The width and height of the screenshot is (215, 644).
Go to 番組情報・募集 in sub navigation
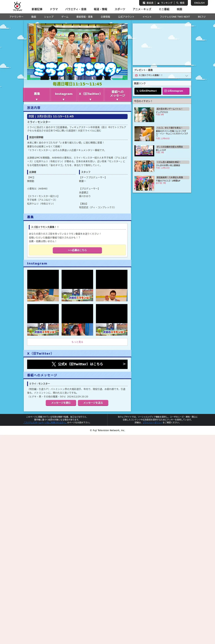85,17
